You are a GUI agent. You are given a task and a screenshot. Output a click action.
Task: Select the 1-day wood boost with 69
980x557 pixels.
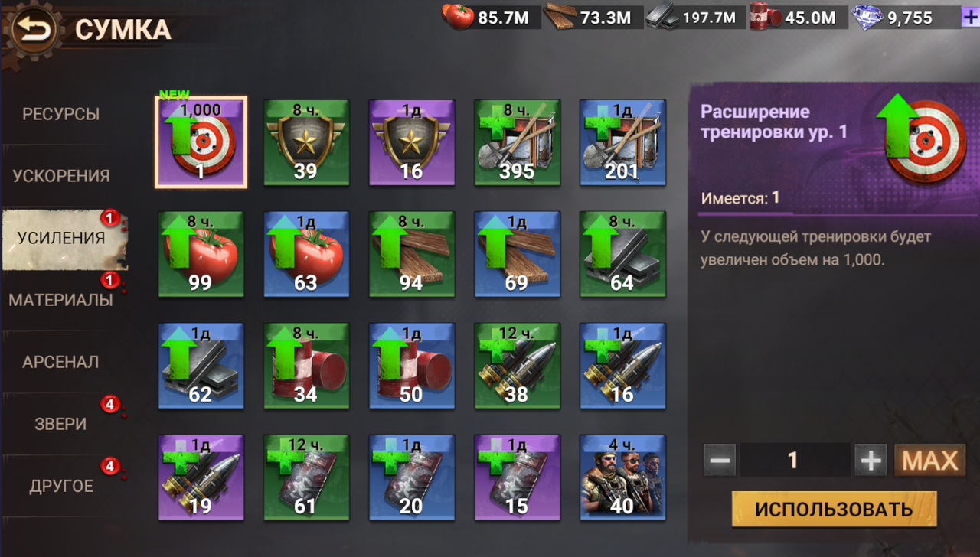[517, 254]
